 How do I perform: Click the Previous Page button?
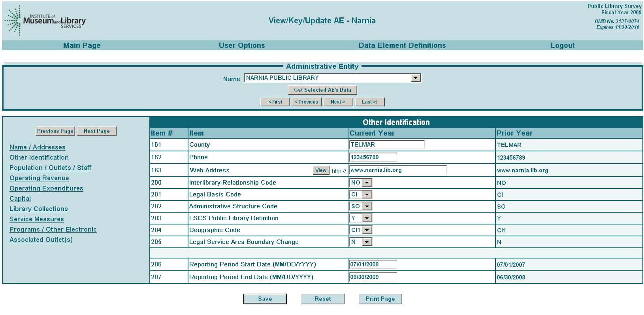[55, 131]
